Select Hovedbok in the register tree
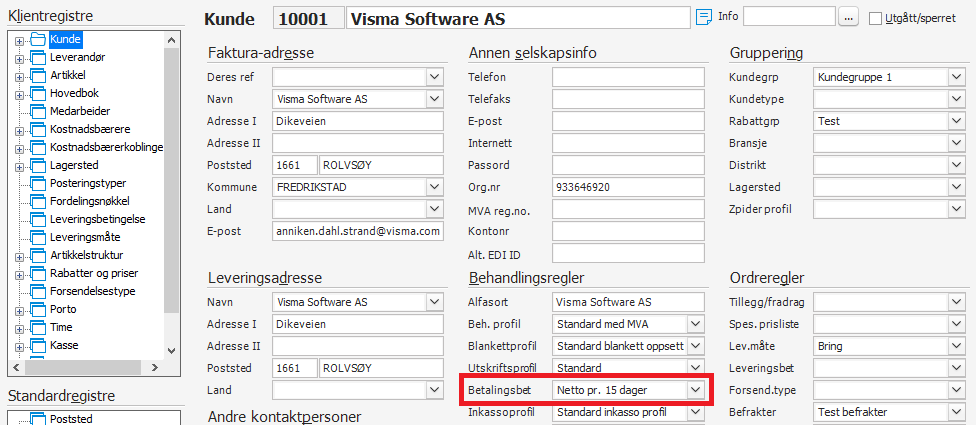Image resolution: width=976 pixels, height=425 pixels. (74, 93)
